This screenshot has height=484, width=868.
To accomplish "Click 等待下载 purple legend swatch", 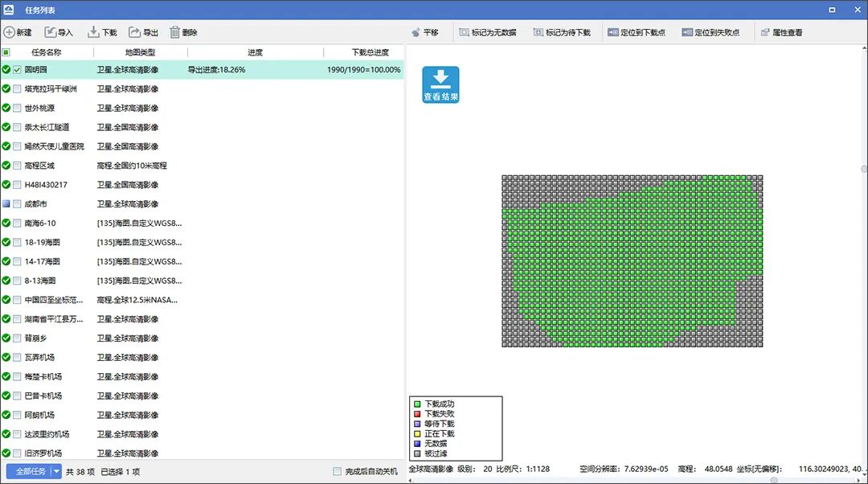I will [x=417, y=424].
